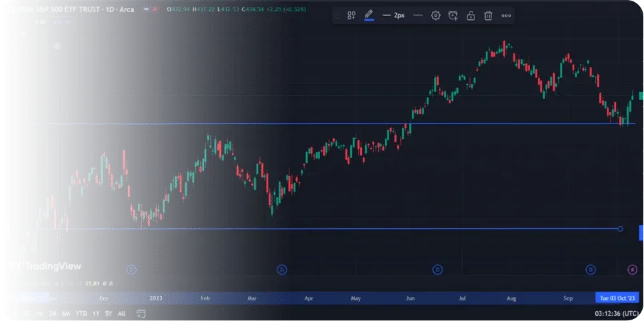
Task: Select the 6M time range
Action: pyautogui.click(x=66, y=314)
